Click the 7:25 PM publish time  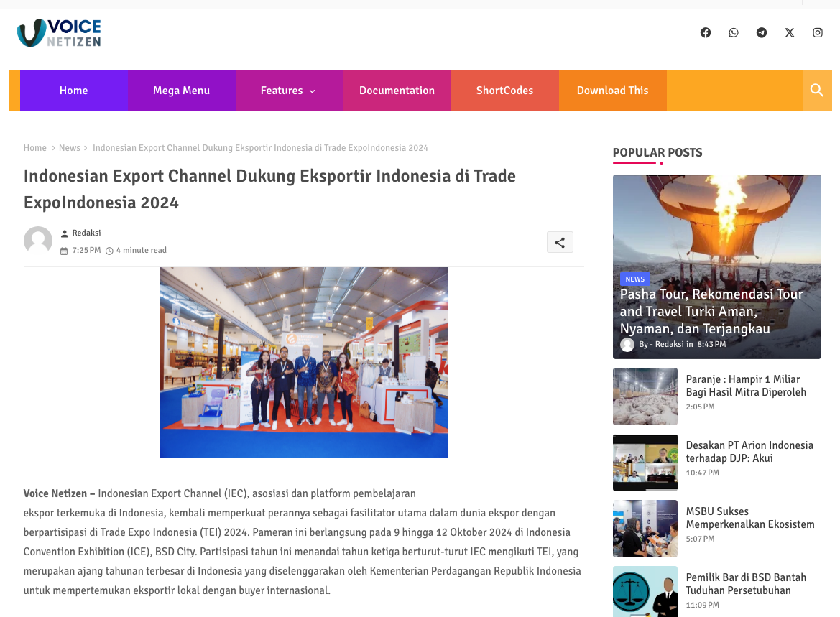click(x=86, y=250)
